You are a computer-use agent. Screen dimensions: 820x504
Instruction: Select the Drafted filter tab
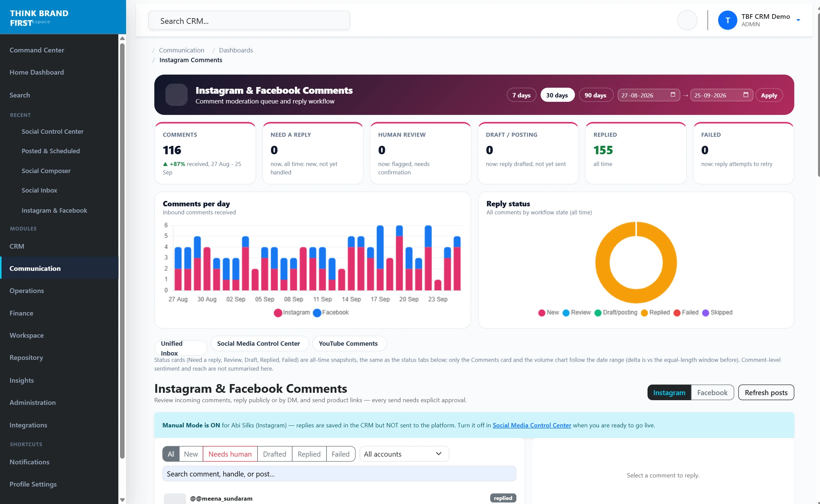274,454
